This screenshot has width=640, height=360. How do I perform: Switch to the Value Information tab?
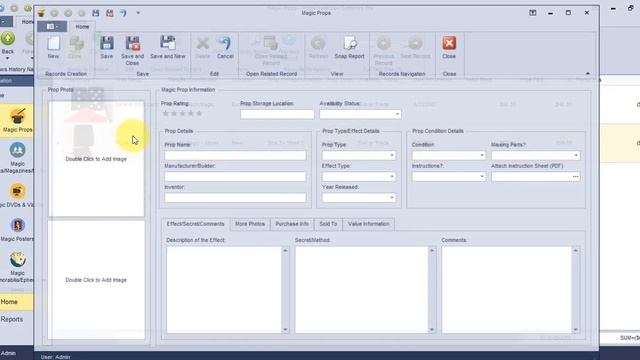coord(369,224)
